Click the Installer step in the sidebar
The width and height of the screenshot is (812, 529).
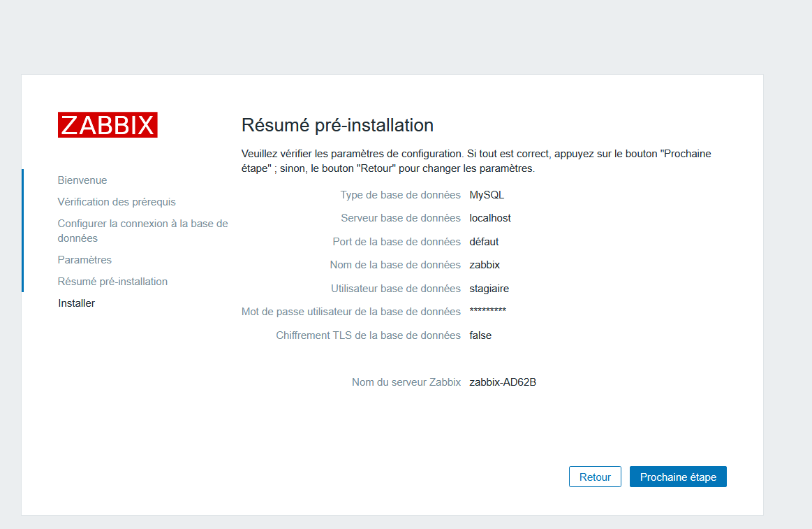point(76,303)
